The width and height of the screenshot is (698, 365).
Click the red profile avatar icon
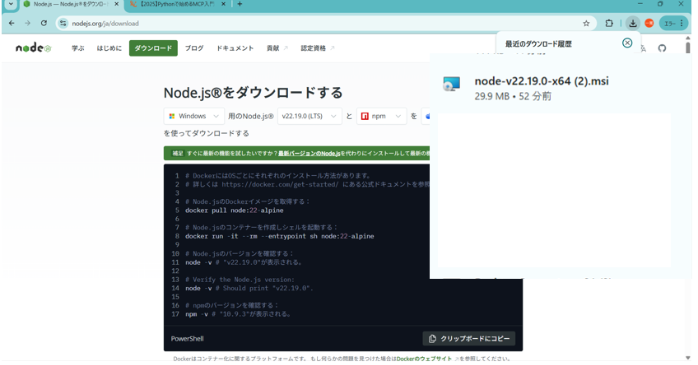click(x=649, y=23)
